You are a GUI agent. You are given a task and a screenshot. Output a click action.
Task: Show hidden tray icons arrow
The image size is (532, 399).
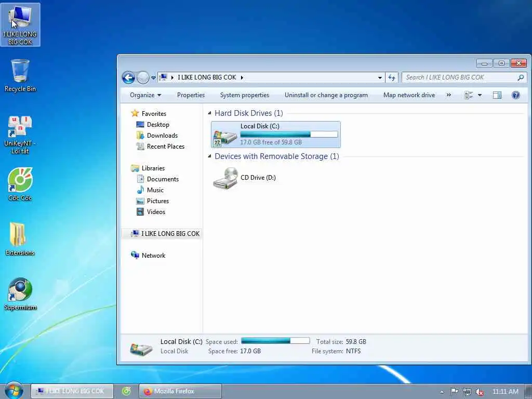coord(442,392)
